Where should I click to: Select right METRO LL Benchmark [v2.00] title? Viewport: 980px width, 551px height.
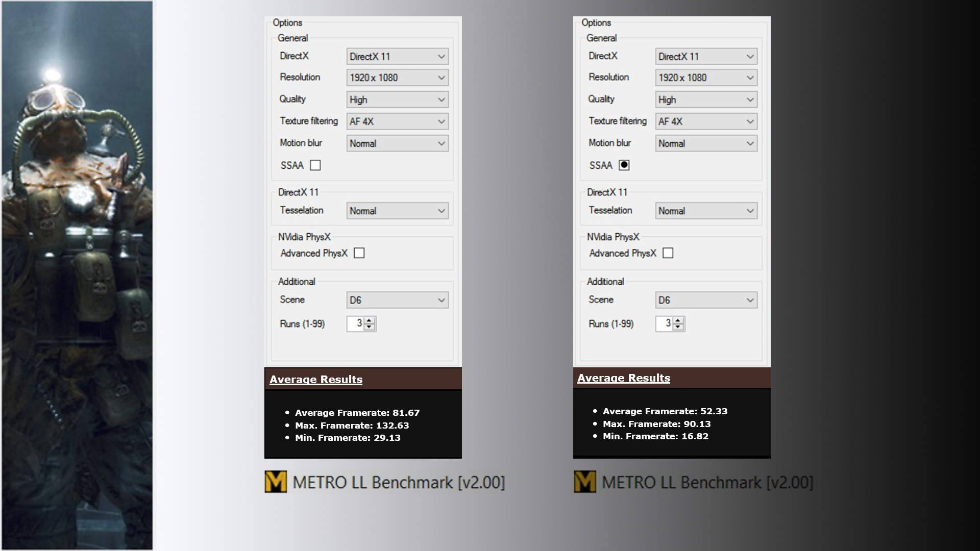[x=707, y=483]
